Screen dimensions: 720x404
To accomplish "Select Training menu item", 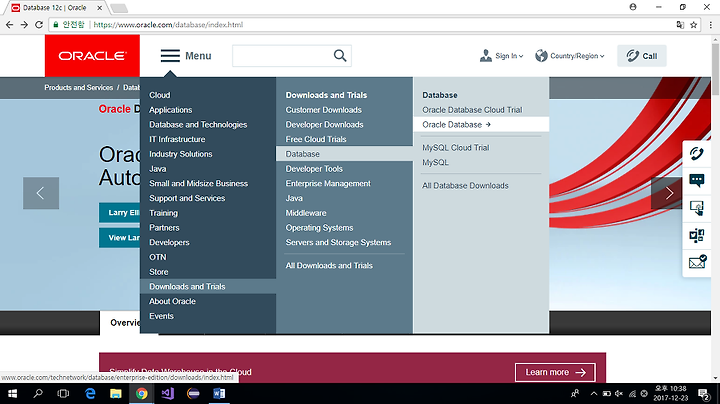I will tap(163, 213).
